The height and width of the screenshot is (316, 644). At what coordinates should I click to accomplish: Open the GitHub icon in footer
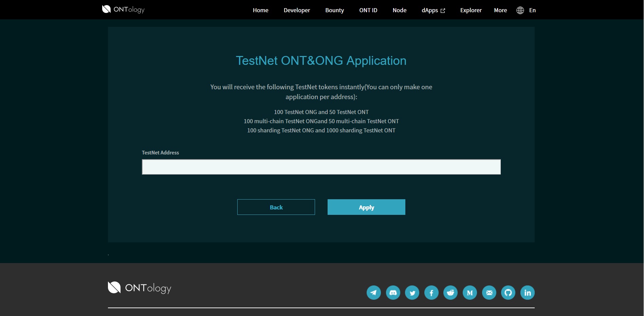point(508,293)
